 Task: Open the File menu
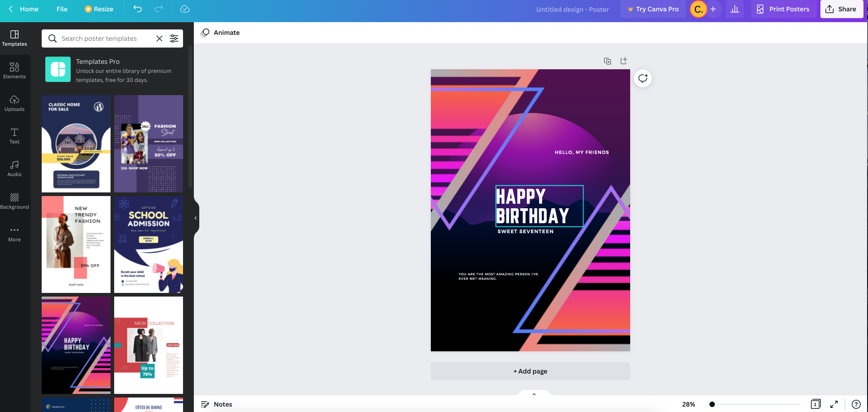click(62, 9)
